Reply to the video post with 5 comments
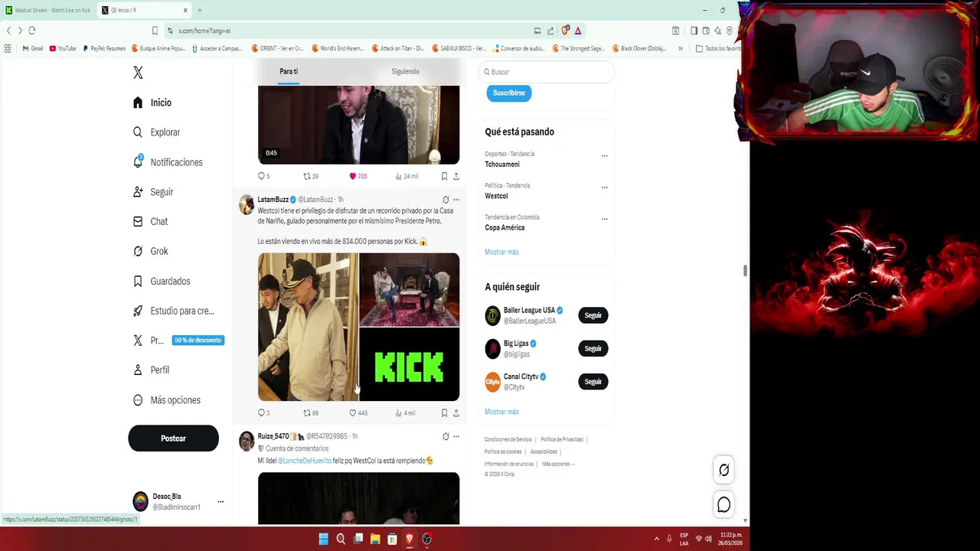The image size is (980, 551). (x=263, y=176)
